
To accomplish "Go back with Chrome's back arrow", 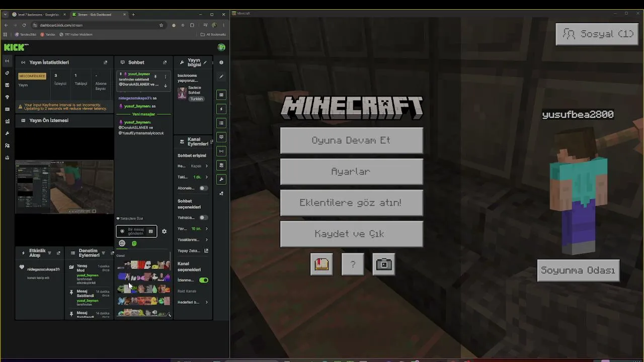I will click(x=6, y=25).
